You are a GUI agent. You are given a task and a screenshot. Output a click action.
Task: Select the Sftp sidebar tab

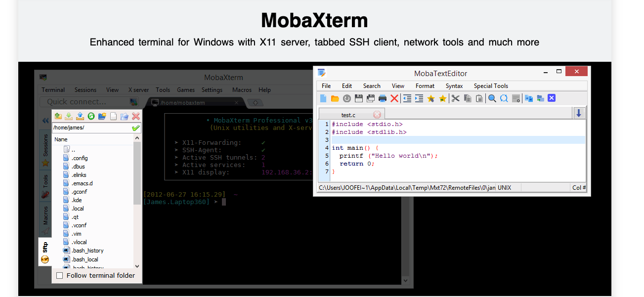tap(45, 251)
